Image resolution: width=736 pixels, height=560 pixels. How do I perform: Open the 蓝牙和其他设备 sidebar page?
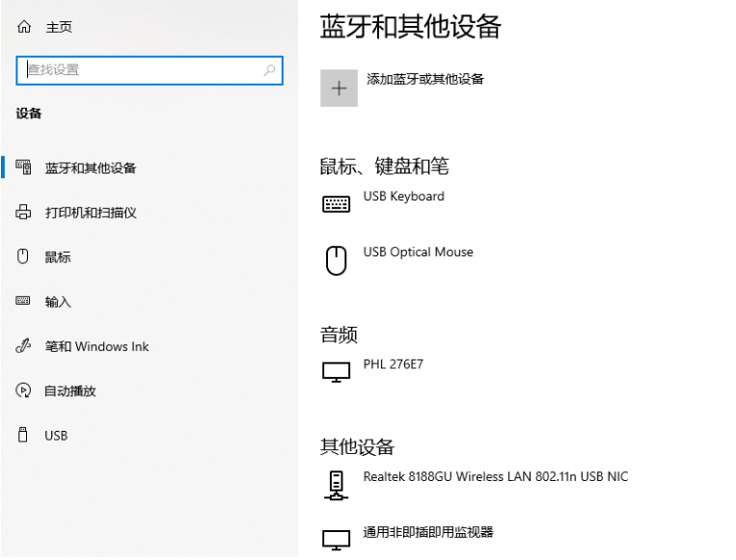point(90,168)
